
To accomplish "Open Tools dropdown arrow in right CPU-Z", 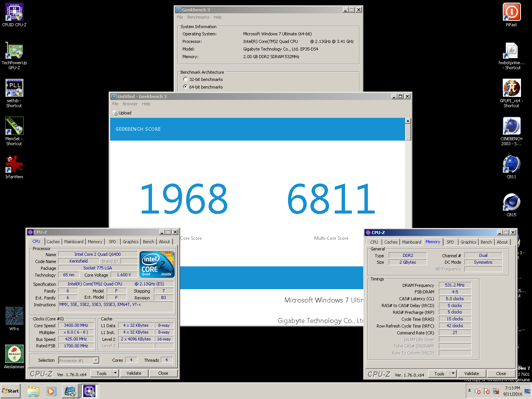I will point(453,374).
